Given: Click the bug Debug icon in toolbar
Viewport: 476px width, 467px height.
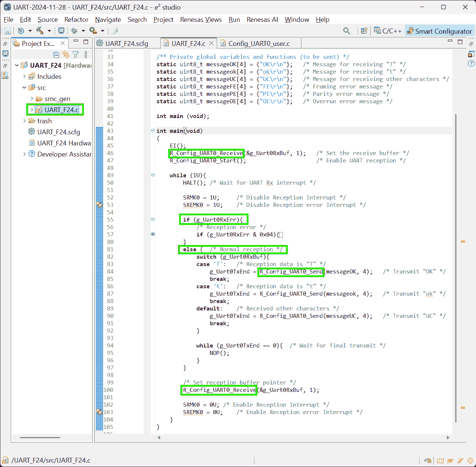Looking at the screenshot, I should pyautogui.click(x=74, y=31).
